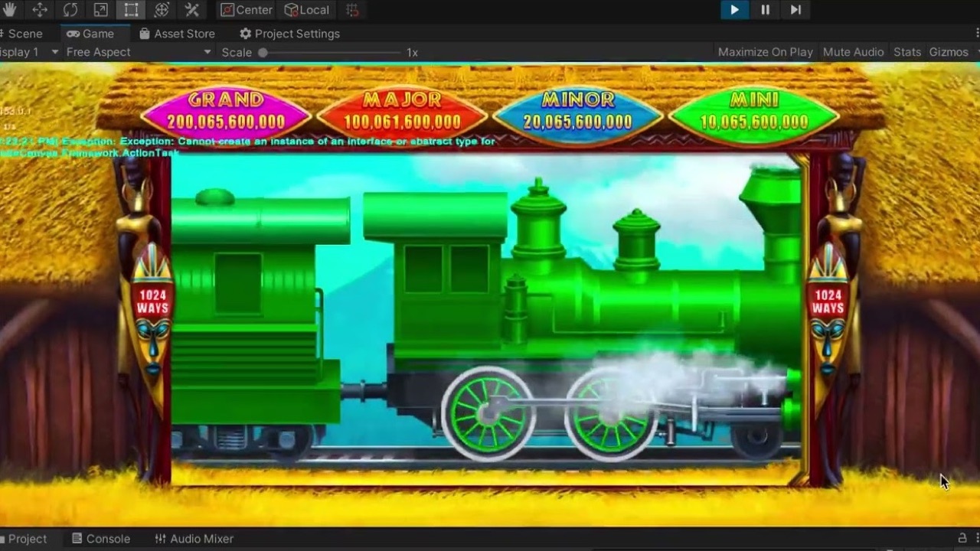The height and width of the screenshot is (551, 980).
Task: Click the lock icon in the bottom panel
Action: (962, 538)
